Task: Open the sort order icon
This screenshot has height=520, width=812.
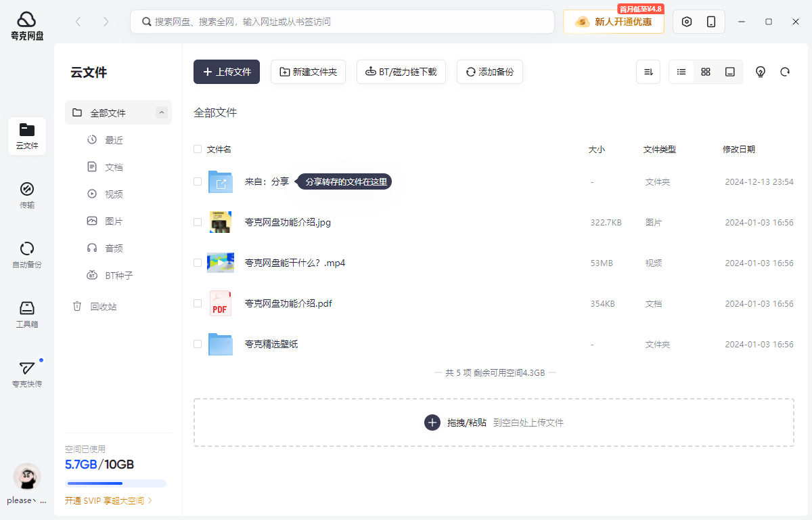Action: coord(648,72)
